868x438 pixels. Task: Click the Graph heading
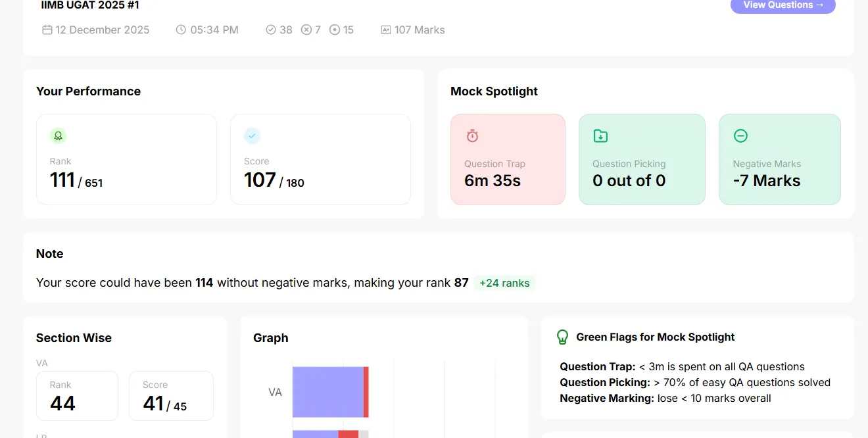click(x=271, y=338)
